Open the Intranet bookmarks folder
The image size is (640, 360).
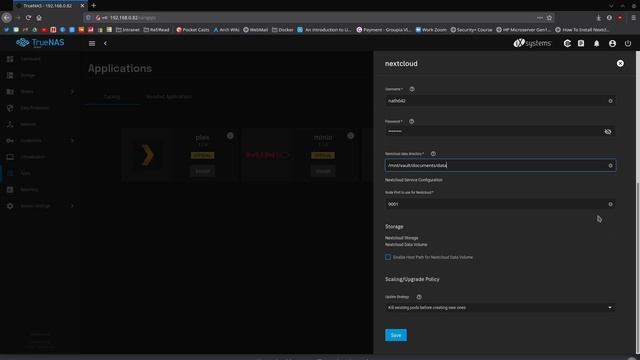[128, 29]
